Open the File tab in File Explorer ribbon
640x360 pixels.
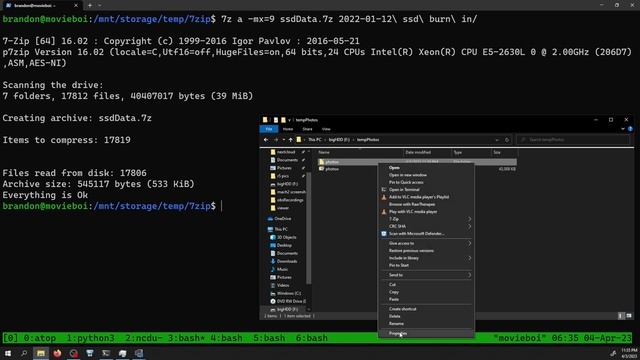point(269,129)
